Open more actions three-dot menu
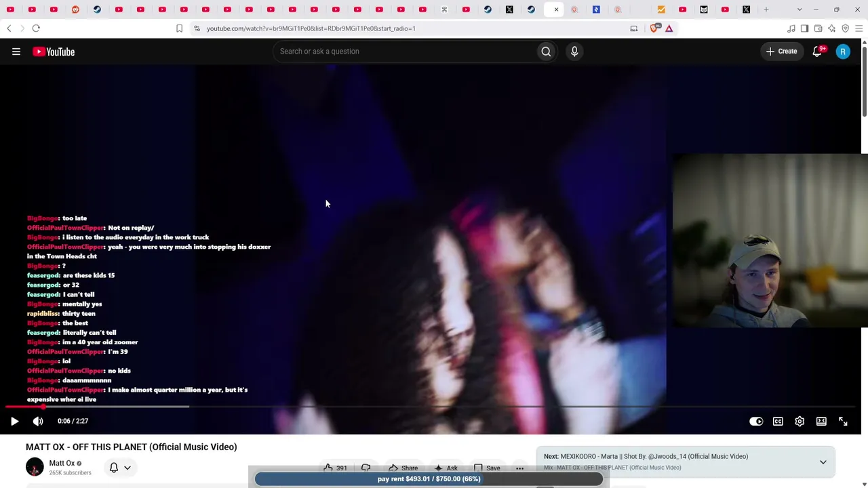Screen dimensions: 868x488 519,468
